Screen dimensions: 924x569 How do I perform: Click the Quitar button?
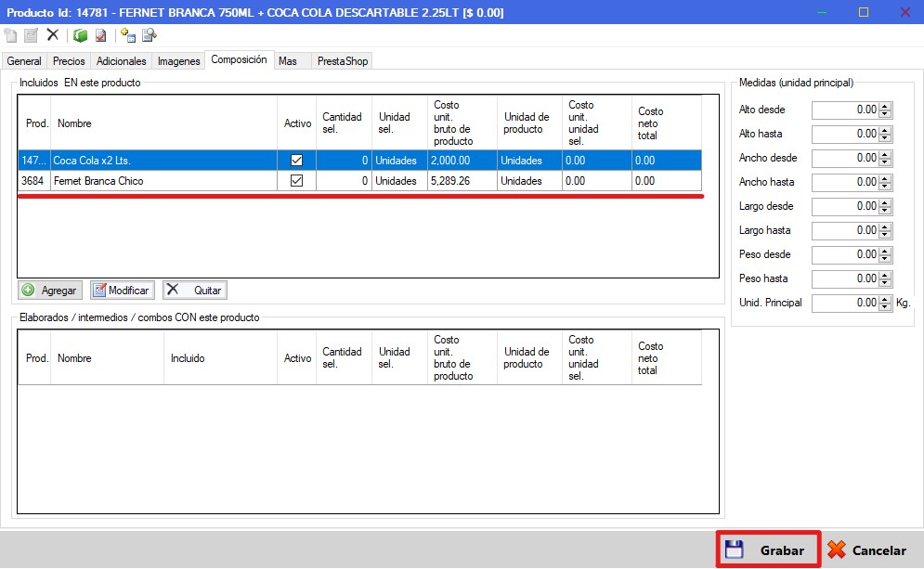coord(195,291)
